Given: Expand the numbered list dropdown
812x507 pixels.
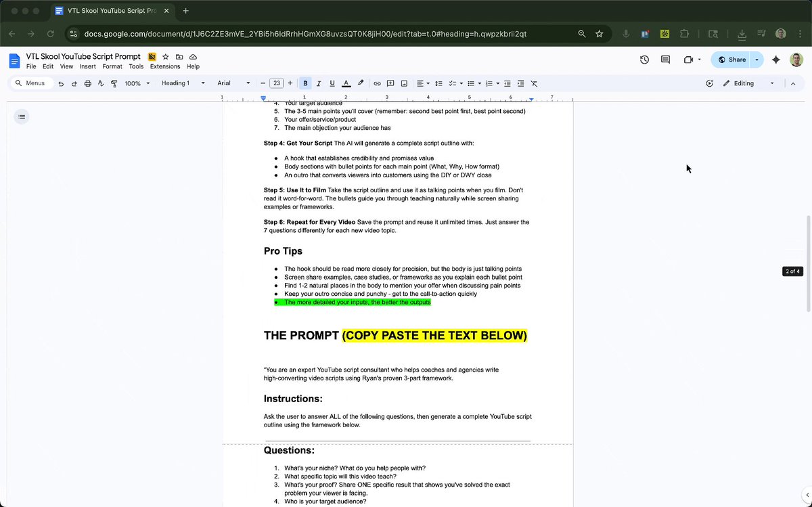Looking at the screenshot, I should click(x=497, y=83).
